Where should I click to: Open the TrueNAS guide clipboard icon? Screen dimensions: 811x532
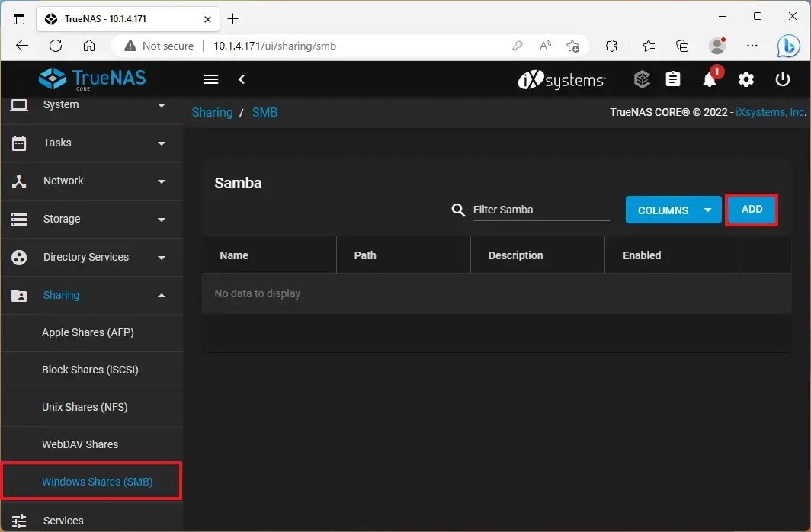pyautogui.click(x=673, y=79)
